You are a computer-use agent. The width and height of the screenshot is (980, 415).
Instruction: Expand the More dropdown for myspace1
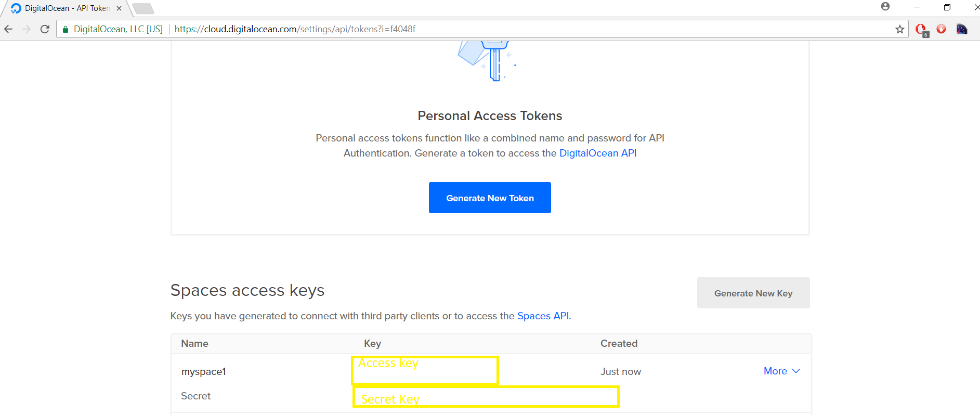(781, 371)
